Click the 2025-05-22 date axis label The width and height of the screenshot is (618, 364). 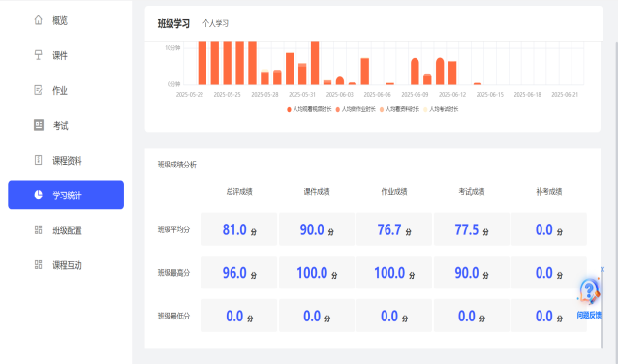[x=190, y=95]
